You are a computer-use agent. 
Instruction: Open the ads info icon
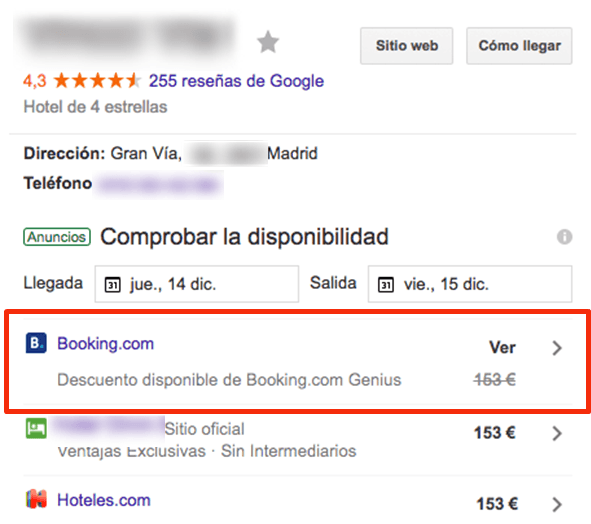(x=564, y=237)
